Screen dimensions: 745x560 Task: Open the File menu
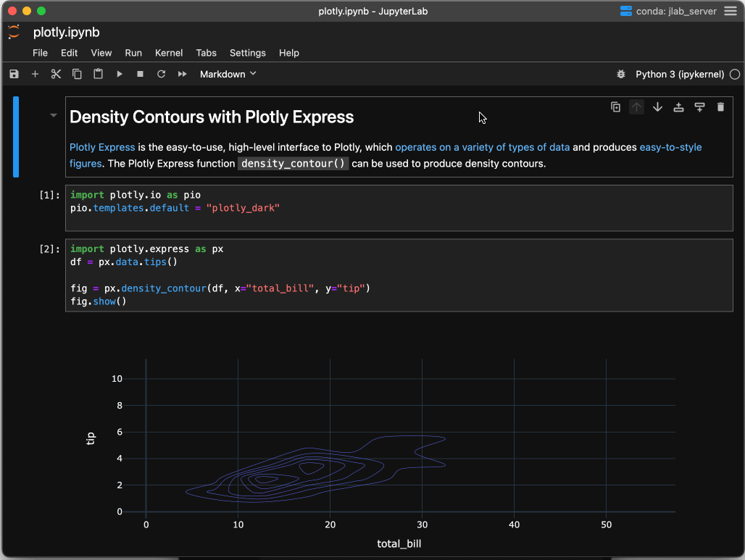[40, 53]
